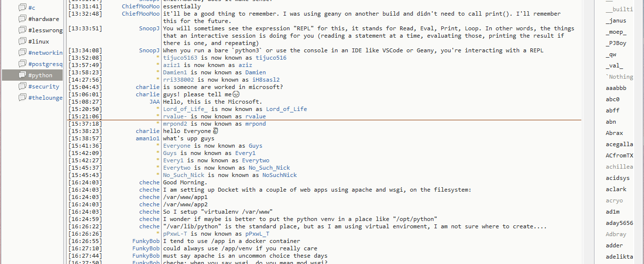This screenshot has height=264, width=644.
Task: Select away user Adbray in the nick list
Action: [616, 234]
